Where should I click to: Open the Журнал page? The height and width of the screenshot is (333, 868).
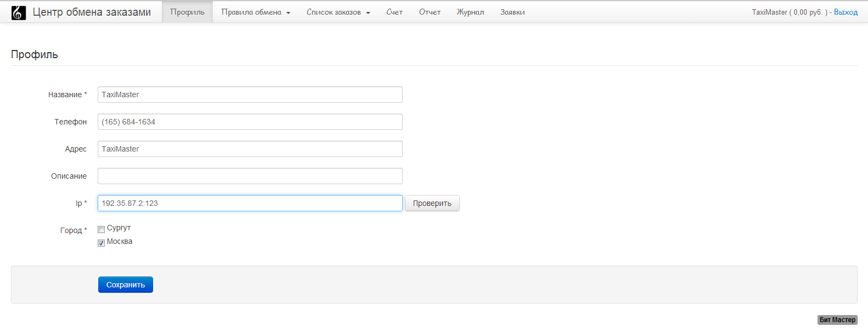click(470, 12)
